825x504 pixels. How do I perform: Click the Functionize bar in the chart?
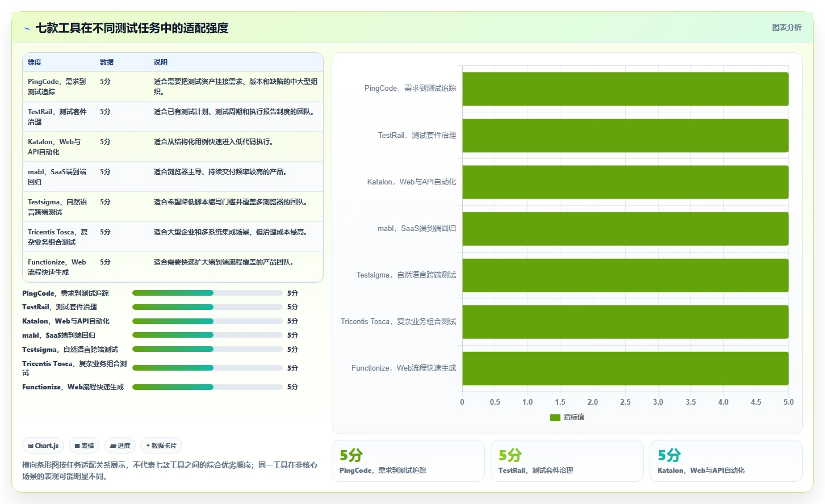pyautogui.click(x=625, y=368)
